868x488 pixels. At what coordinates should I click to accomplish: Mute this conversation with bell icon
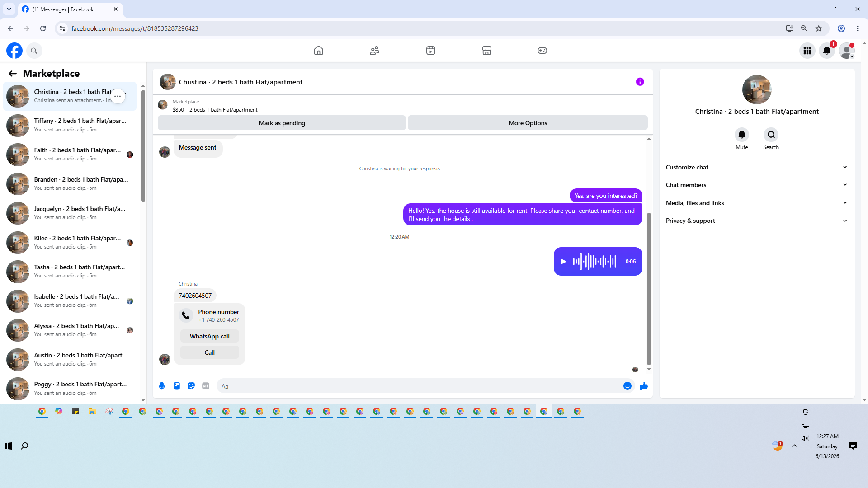[742, 135]
